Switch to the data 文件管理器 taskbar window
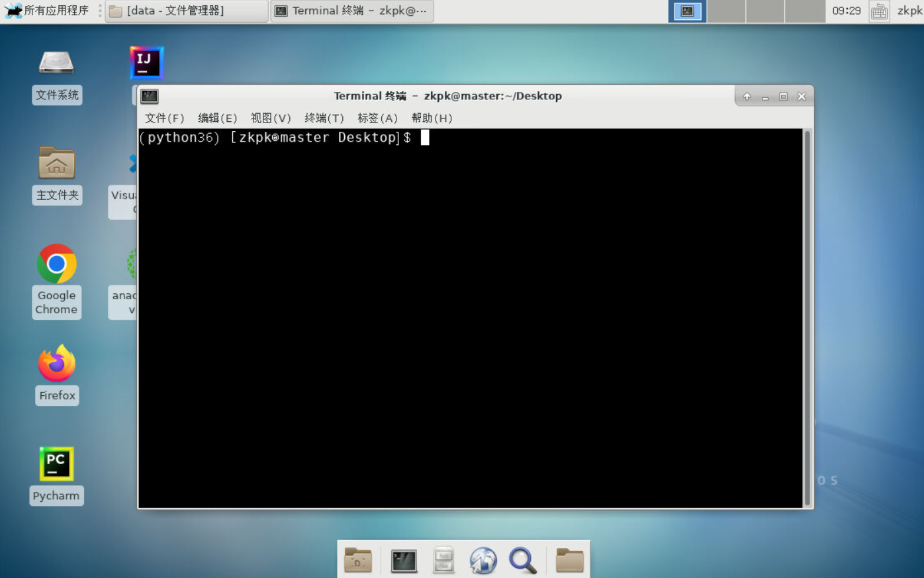Image resolution: width=924 pixels, height=578 pixels. pos(187,11)
